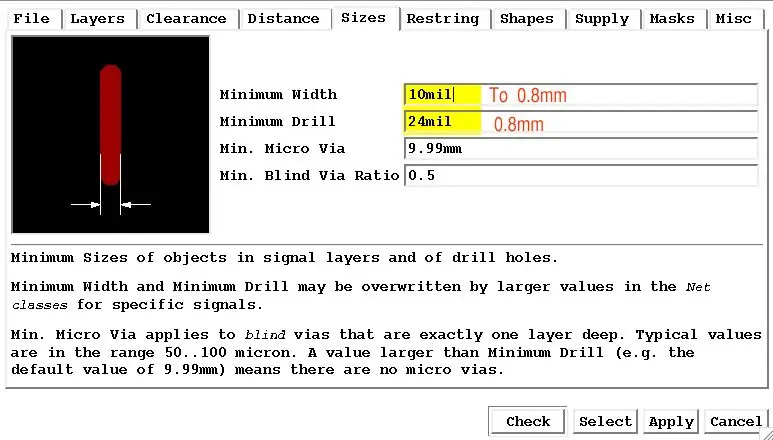Open the Supply tab

(x=602, y=19)
